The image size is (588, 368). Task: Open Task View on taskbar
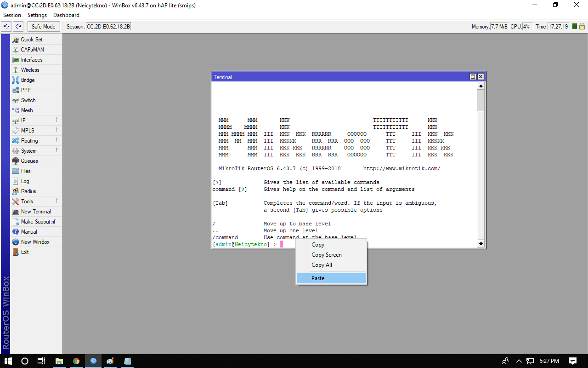41,361
